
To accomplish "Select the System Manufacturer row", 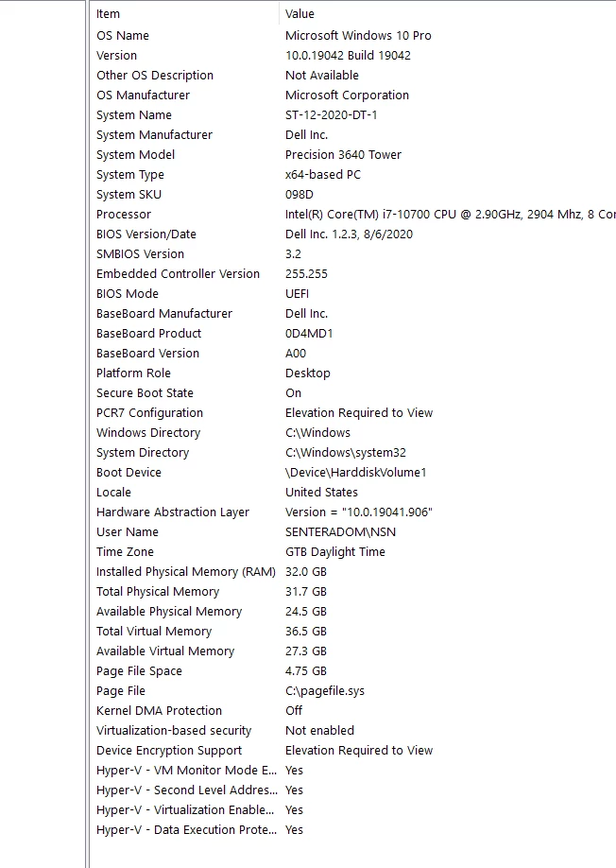I will (x=154, y=135).
